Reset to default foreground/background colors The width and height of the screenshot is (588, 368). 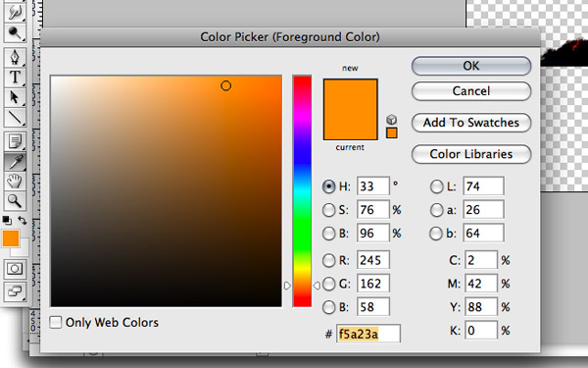pos(7,220)
